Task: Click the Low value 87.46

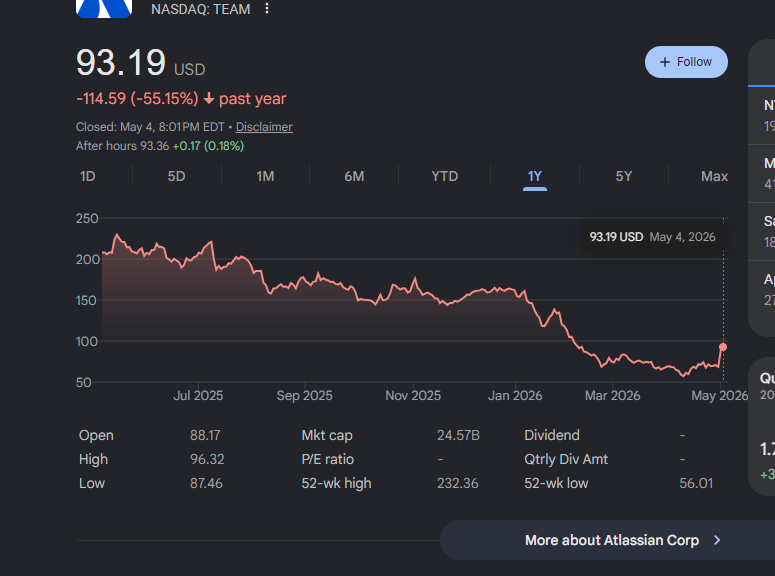Action: pyautogui.click(x=206, y=483)
